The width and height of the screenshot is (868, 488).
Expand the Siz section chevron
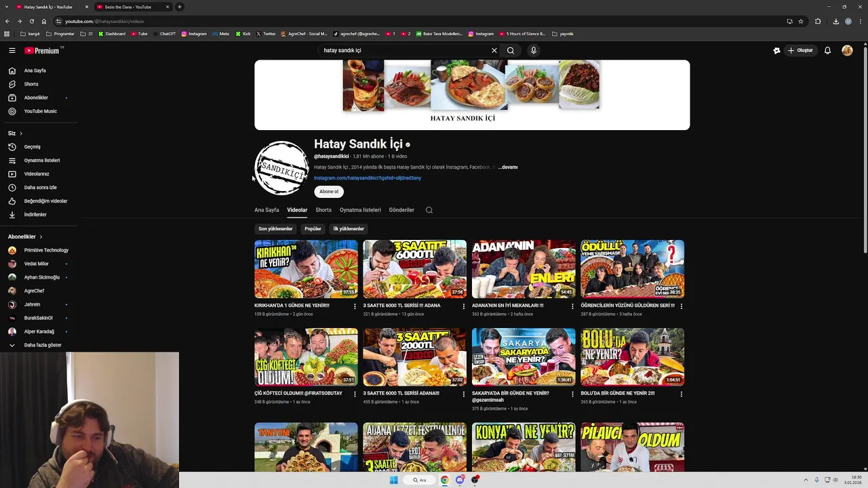(x=21, y=134)
